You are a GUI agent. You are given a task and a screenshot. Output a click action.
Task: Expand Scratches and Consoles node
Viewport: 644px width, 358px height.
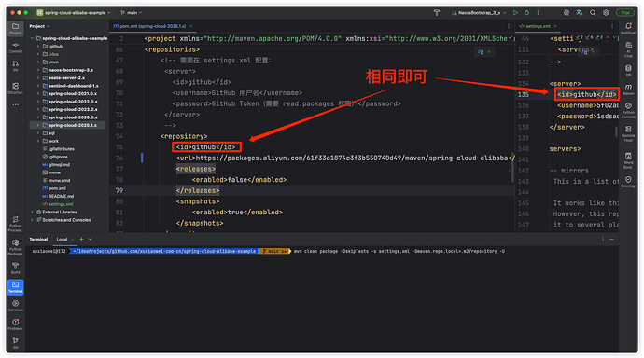click(33, 220)
